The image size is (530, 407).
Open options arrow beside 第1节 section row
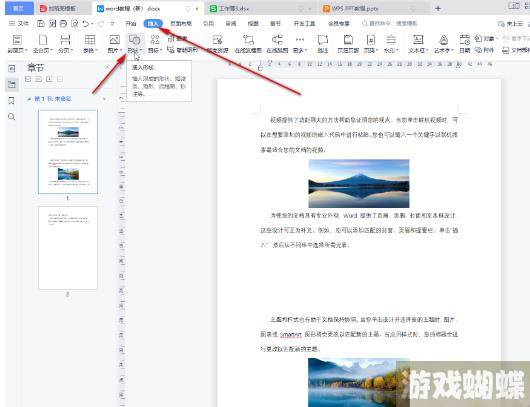104,99
